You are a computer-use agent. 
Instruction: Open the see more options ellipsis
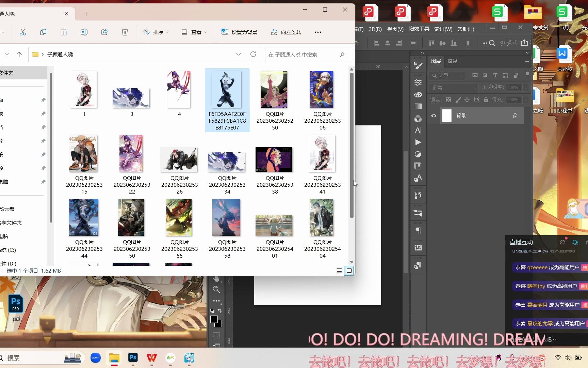318,32
